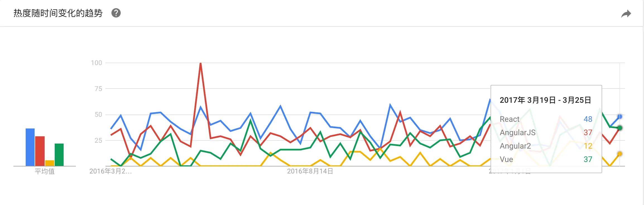Select the React row in the tooltip
This screenshot has width=644, height=205.
coord(510,119)
